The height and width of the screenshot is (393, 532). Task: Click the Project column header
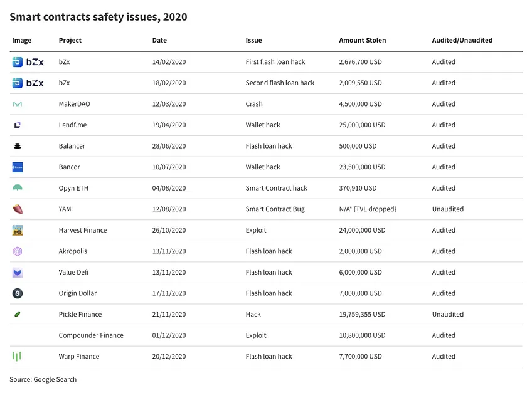70,40
